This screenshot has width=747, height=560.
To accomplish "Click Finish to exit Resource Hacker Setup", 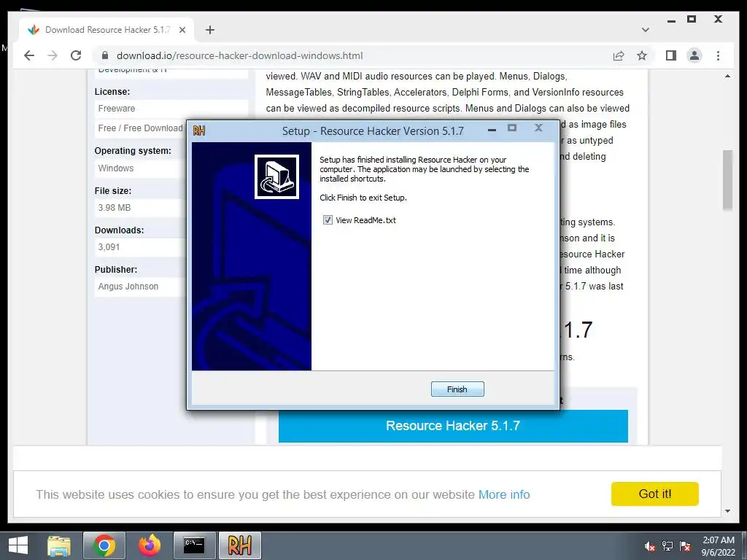I will pyautogui.click(x=457, y=389).
